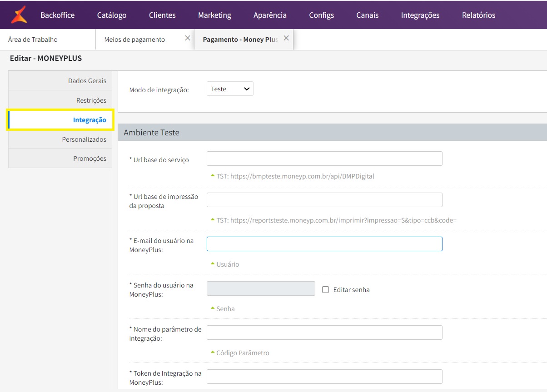Go to Restrições section

pyautogui.click(x=60, y=100)
